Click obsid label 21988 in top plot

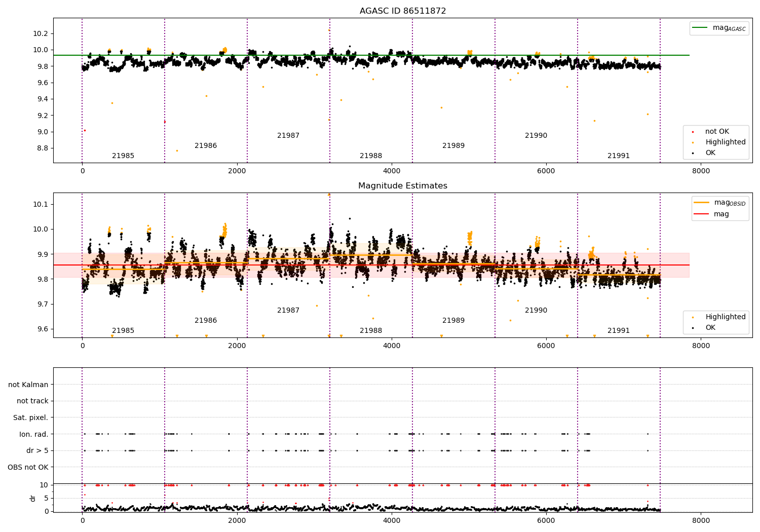click(x=371, y=156)
